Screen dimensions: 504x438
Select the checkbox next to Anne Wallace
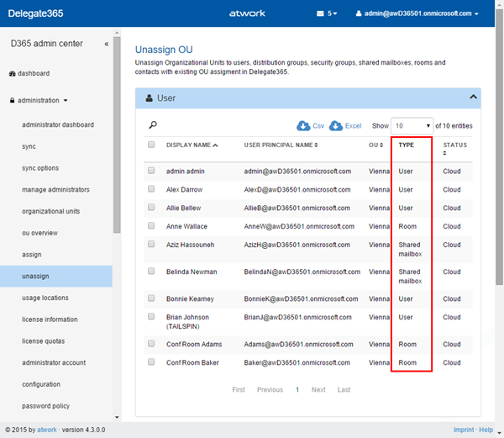click(x=151, y=226)
